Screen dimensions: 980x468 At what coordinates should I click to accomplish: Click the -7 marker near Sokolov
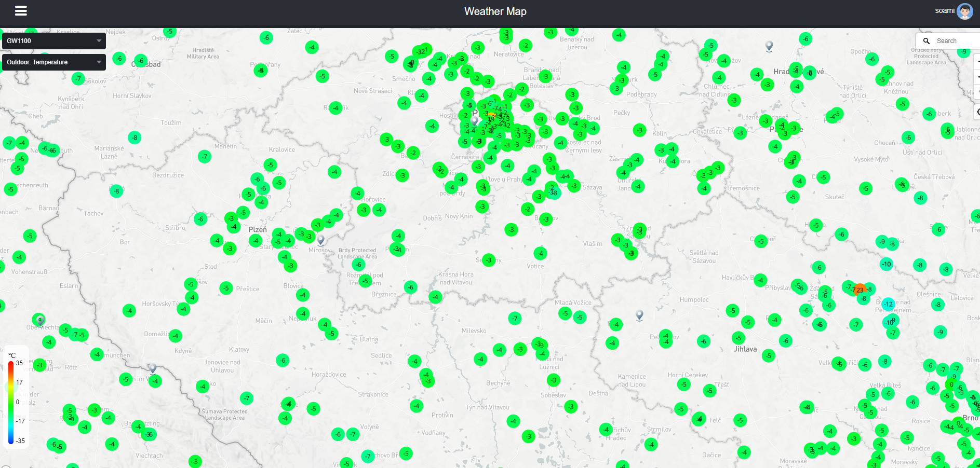click(78, 79)
